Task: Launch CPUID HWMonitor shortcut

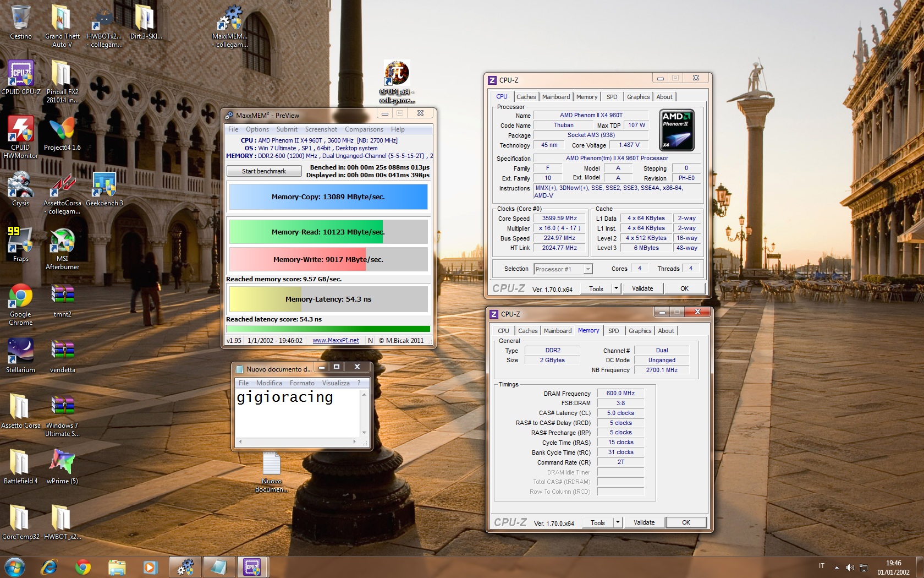Action: (x=20, y=137)
